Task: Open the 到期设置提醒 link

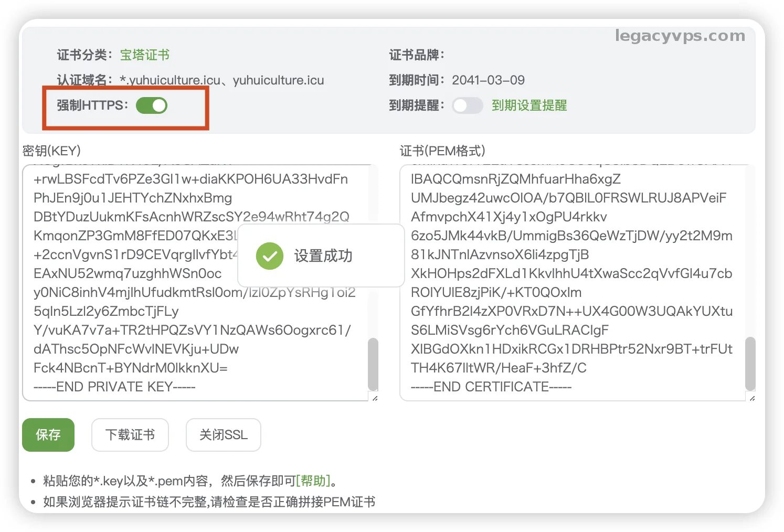Action: coord(529,105)
